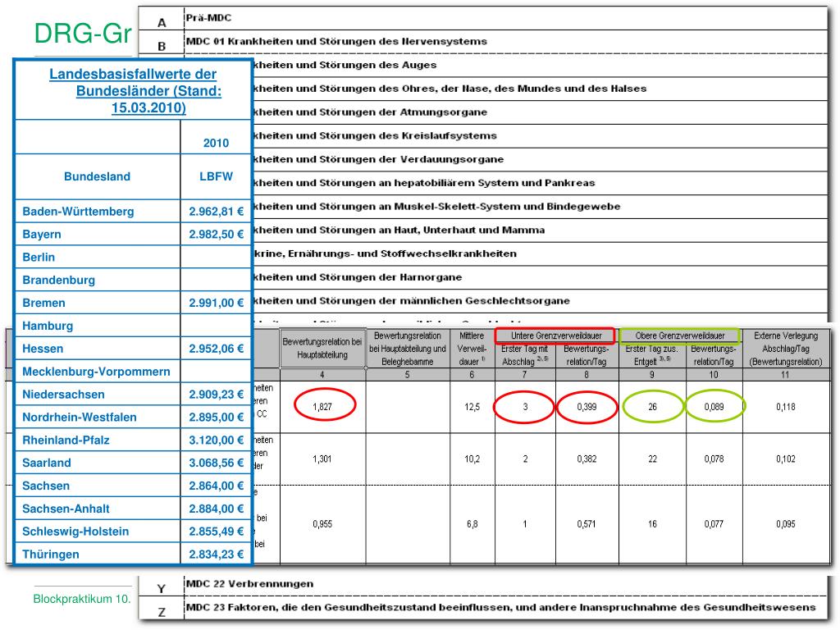Click the Bundesland column header

[97, 176]
